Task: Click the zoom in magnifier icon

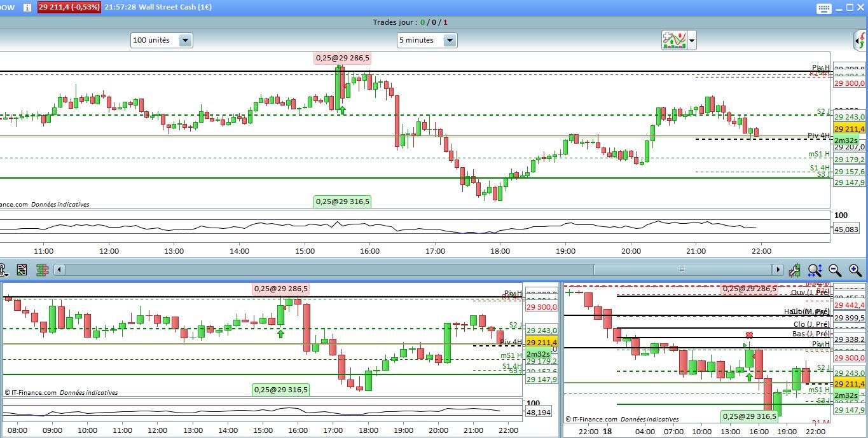Action: click(x=855, y=270)
